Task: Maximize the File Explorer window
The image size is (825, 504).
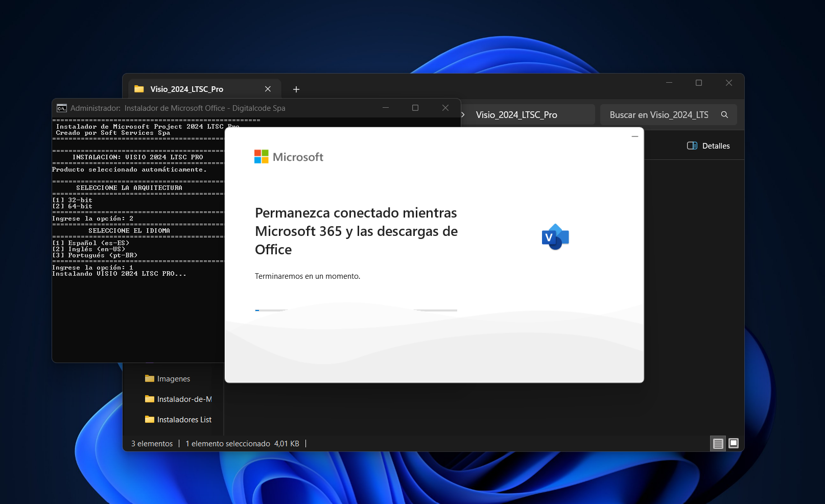Action: click(699, 83)
